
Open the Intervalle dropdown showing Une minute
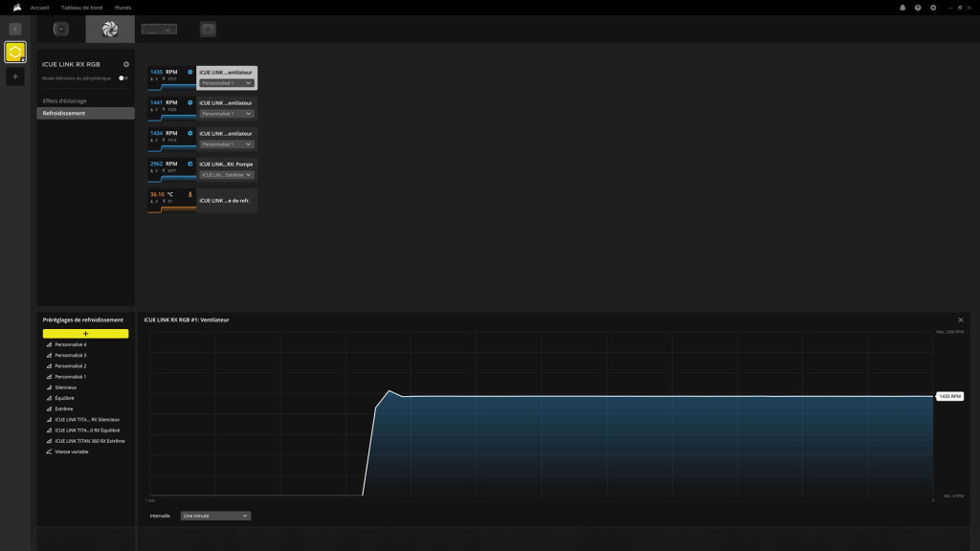[x=215, y=516]
